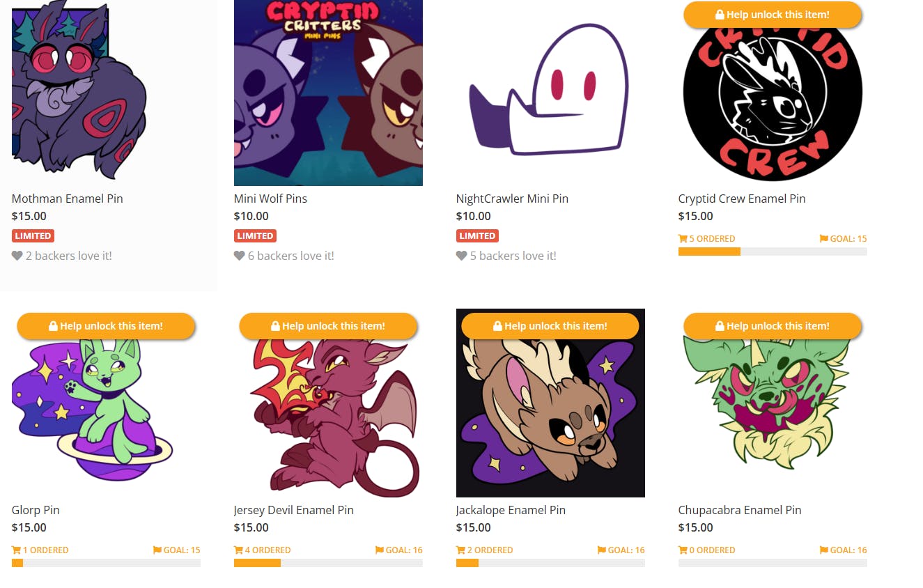Click the LIMITED badge under Mini Wolf Pins
The height and width of the screenshot is (588, 923).
tap(255, 235)
